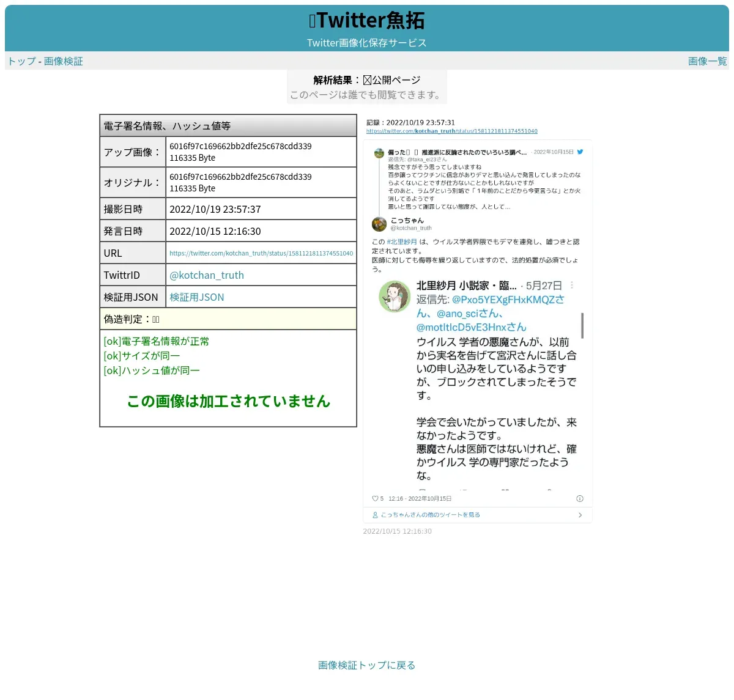Screen dimensions: 734x700
Task: Click #北里紗月 hashtag in tweet
Action: coord(402,241)
